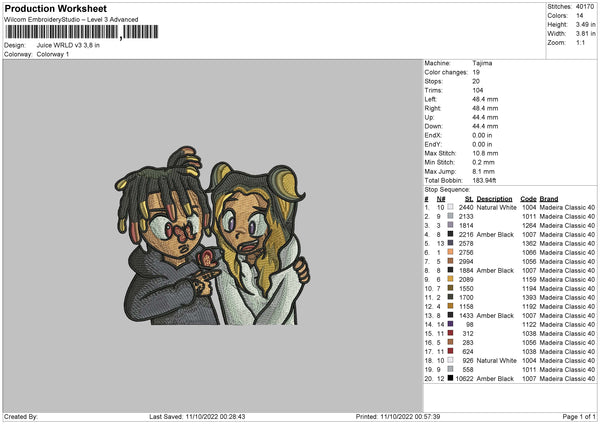Viewport: 600px width, 424px height.
Task: Click the Machine value Tajima
Action: [482, 63]
